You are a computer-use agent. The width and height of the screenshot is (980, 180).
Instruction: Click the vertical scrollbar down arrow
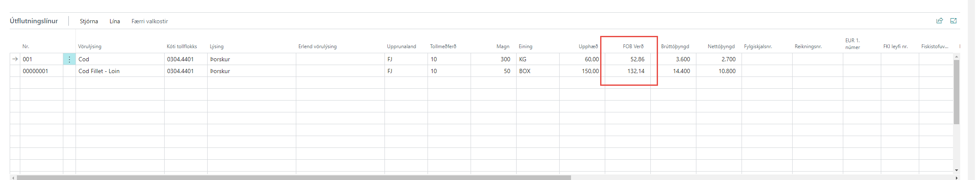coord(956,170)
